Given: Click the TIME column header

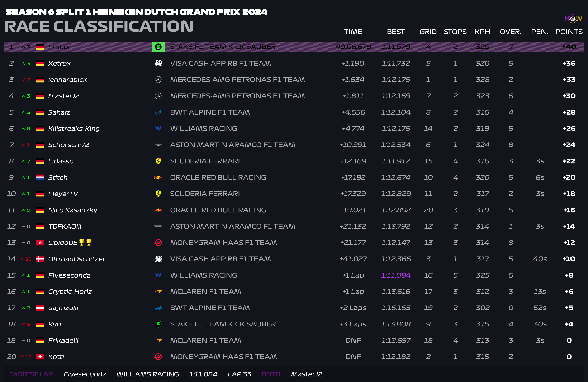Looking at the screenshot, I should [353, 32].
